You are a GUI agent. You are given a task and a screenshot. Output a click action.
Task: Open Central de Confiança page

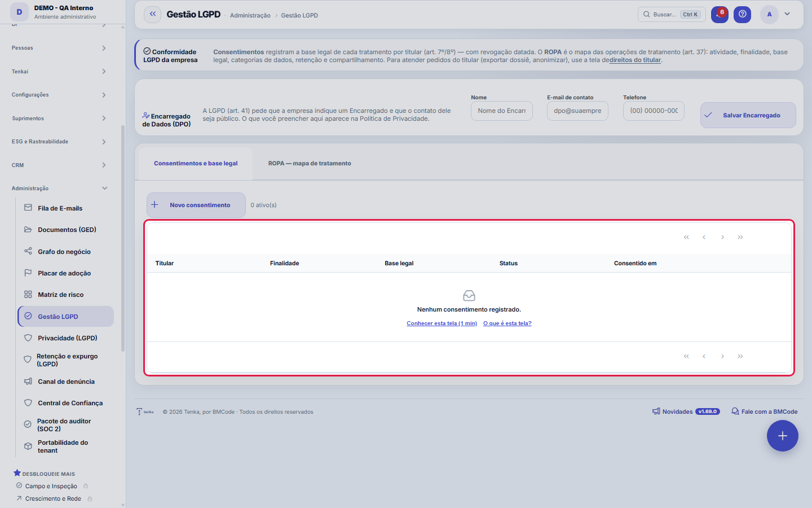(65, 403)
